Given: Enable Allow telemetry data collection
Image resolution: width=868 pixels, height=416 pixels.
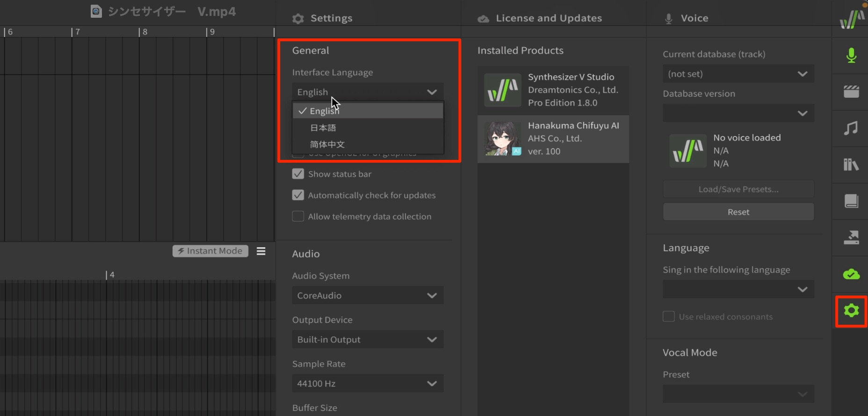Looking at the screenshot, I should pyautogui.click(x=298, y=216).
